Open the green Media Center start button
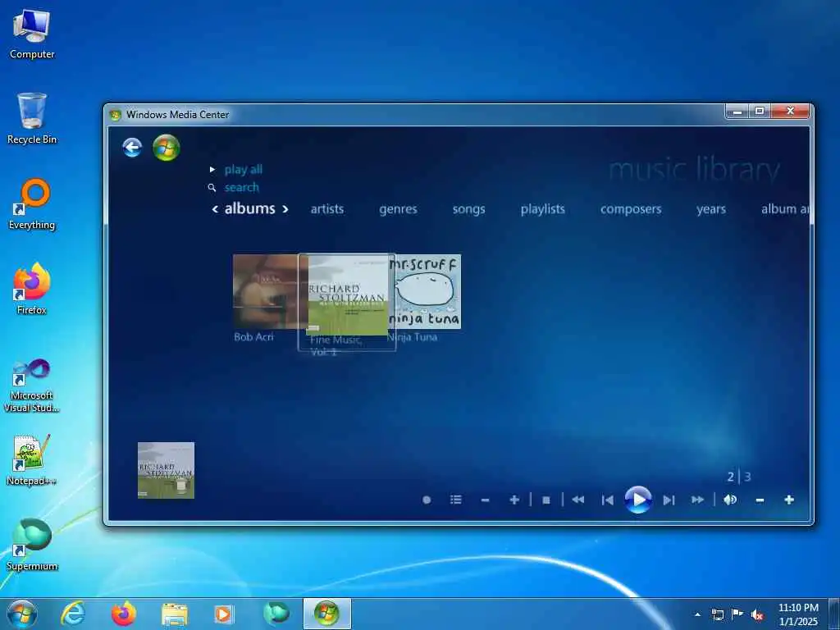840x630 pixels. pos(166,148)
